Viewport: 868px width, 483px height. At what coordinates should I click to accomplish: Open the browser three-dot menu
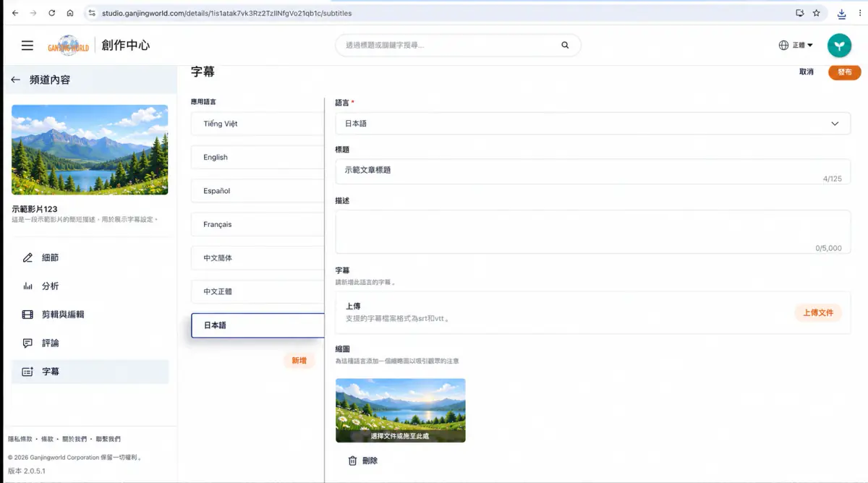pyautogui.click(x=860, y=13)
